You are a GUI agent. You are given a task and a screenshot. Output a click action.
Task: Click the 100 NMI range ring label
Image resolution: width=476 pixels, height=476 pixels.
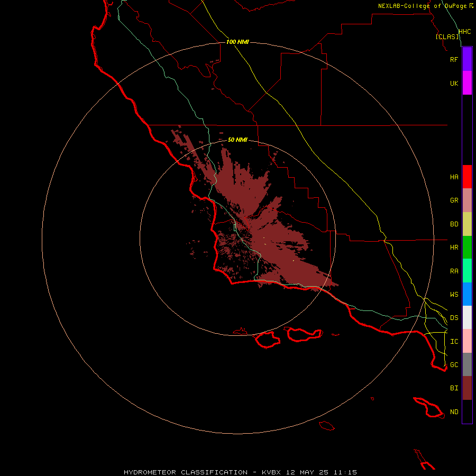(x=237, y=42)
